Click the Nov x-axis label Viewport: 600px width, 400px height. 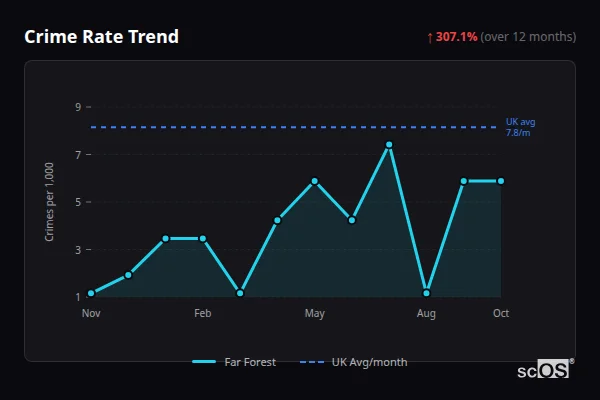(x=91, y=313)
